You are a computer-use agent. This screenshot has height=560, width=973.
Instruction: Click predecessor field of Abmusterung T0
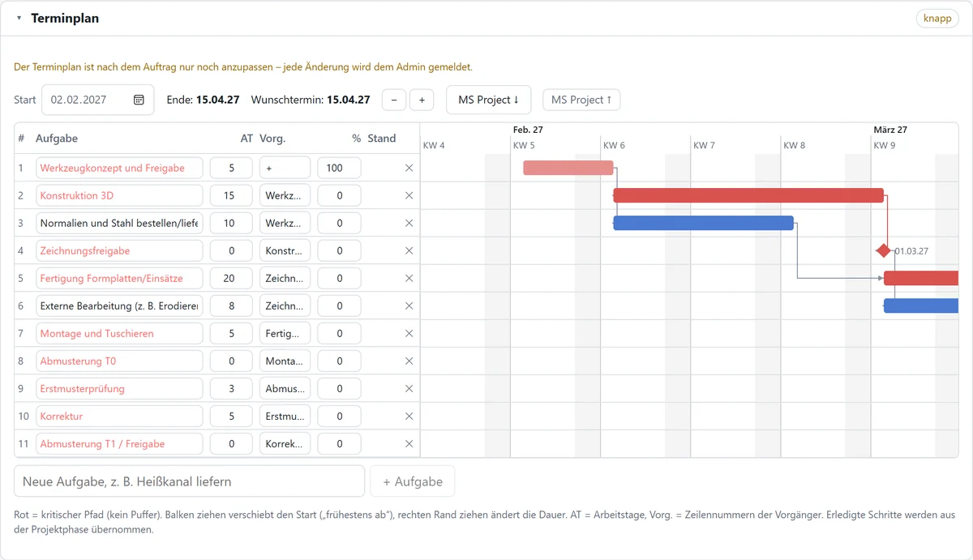click(285, 361)
